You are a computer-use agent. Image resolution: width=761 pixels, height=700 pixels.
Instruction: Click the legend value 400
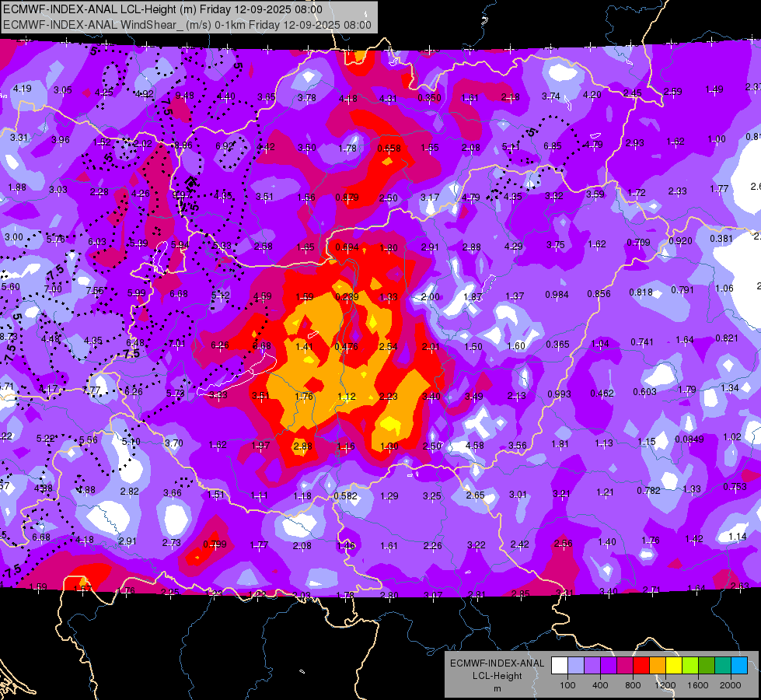(600, 685)
